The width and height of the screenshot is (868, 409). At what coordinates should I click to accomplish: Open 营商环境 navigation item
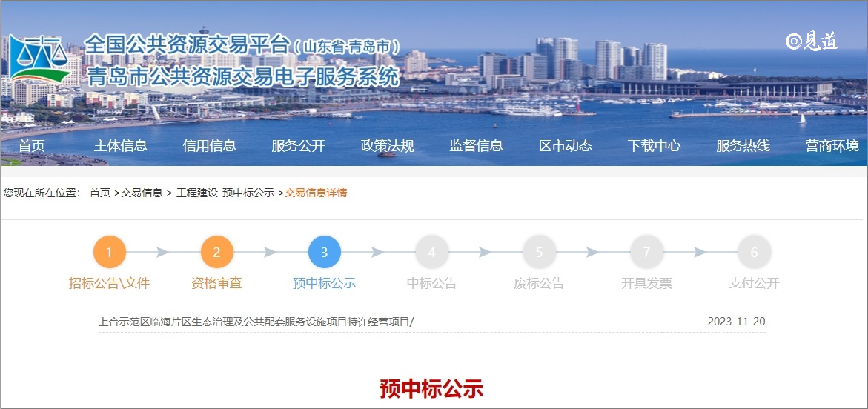(832, 146)
